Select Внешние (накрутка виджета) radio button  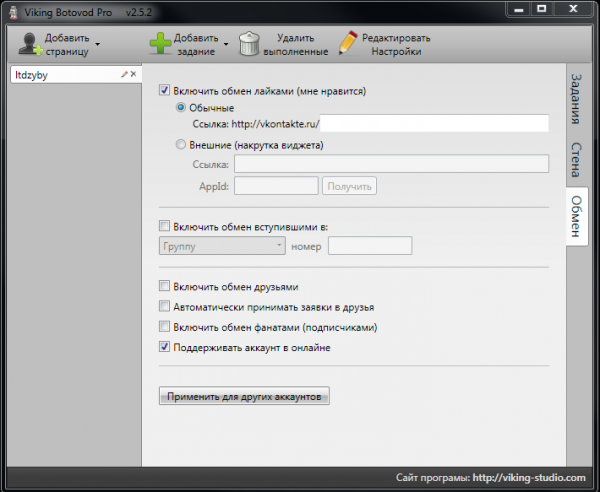click(x=181, y=145)
